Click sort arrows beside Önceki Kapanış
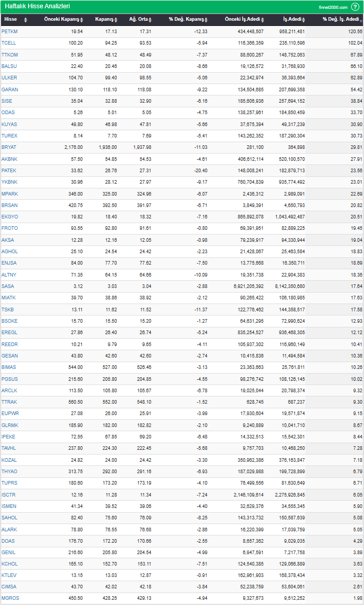Image resolution: width=364 pixels, height=605 pixels. 82,20
